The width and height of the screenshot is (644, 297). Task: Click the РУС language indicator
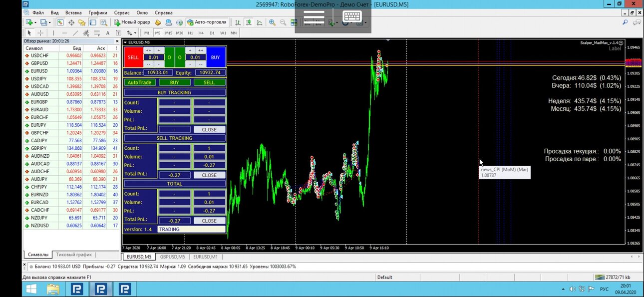coord(604,289)
